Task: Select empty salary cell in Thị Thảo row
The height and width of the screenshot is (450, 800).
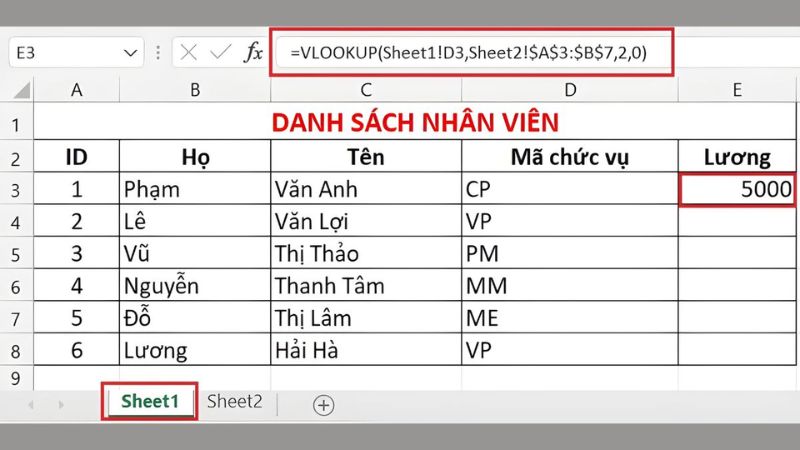Action: coord(737,253)
